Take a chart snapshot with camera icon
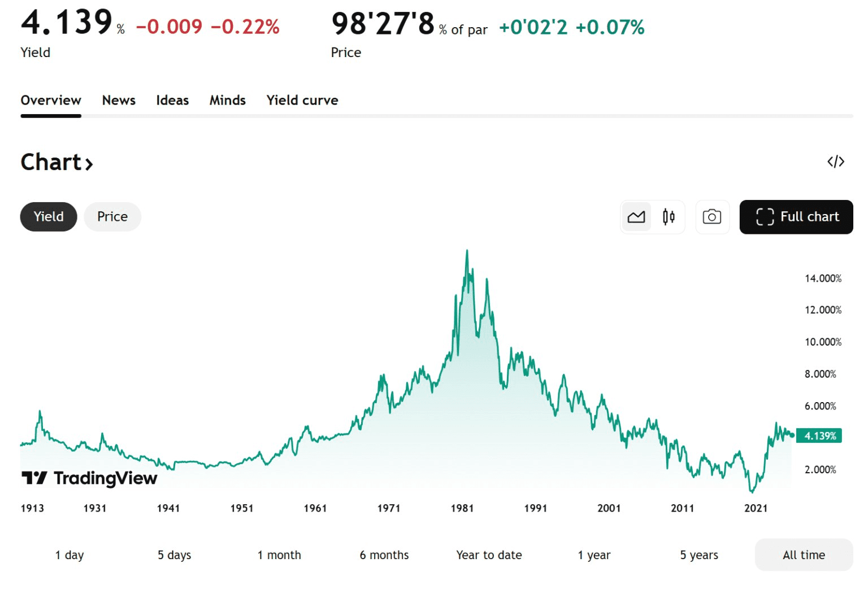This screenshot has height=589, width=868. coord(712,217)
